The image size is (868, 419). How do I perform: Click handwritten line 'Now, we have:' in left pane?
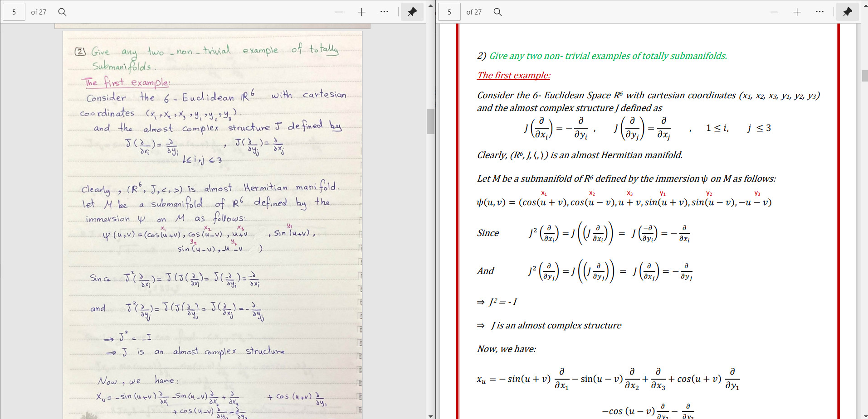pos(138,380)
